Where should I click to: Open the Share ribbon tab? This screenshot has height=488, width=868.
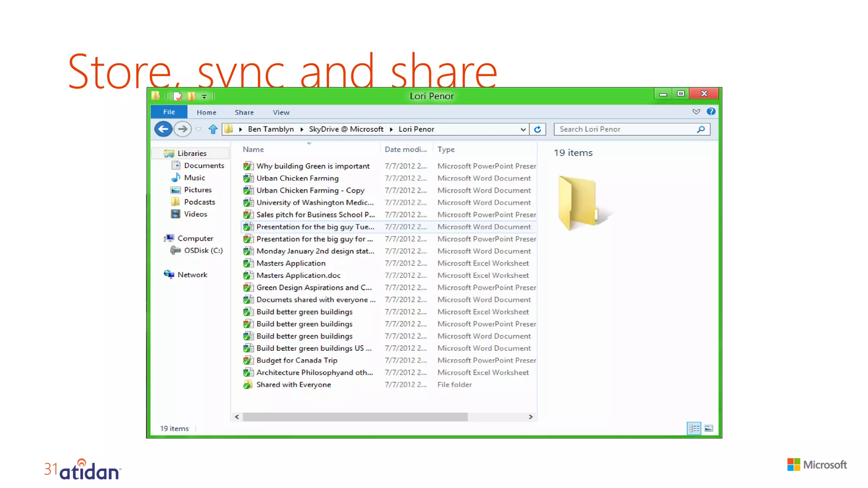(x=245, y=112)
